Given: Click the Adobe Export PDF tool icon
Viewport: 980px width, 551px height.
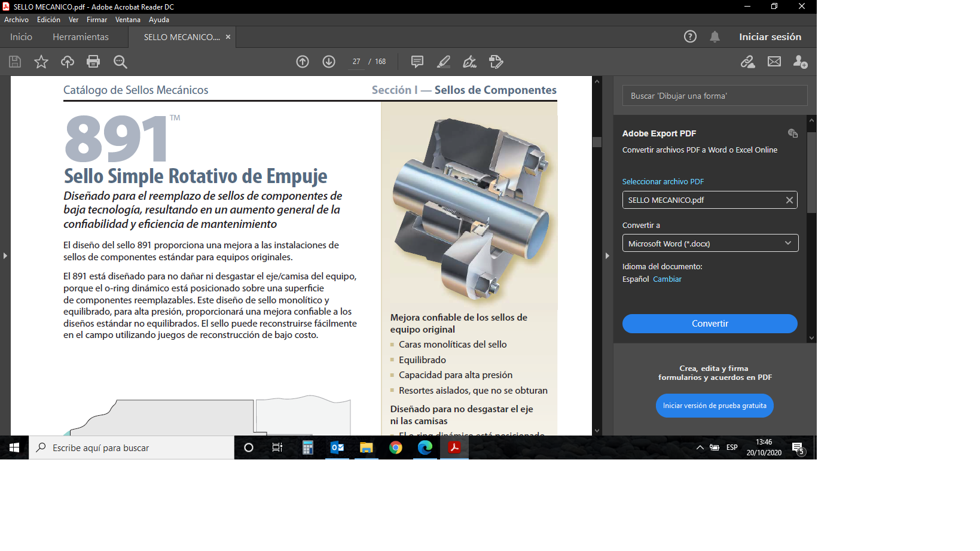Looking at the screenshot, I should tap(793, 133).
